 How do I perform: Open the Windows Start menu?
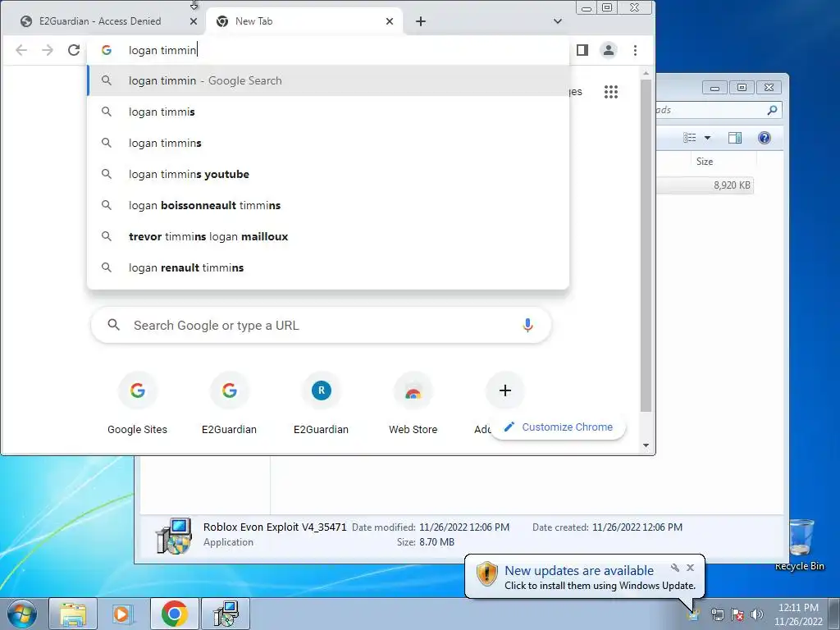21,614
